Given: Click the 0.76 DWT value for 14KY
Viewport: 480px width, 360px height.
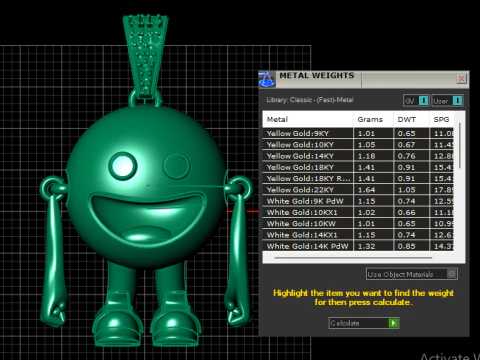Looking at the screenshot, I should [406, 156].
